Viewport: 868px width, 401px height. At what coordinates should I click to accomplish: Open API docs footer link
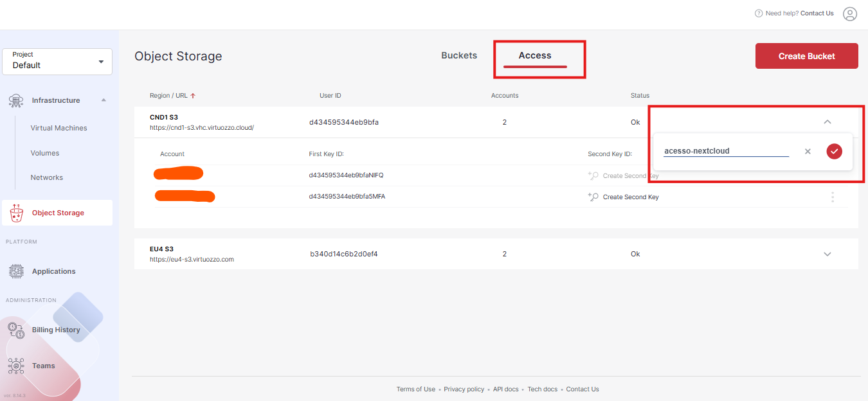pyautogui.click(x=506, y=389)
